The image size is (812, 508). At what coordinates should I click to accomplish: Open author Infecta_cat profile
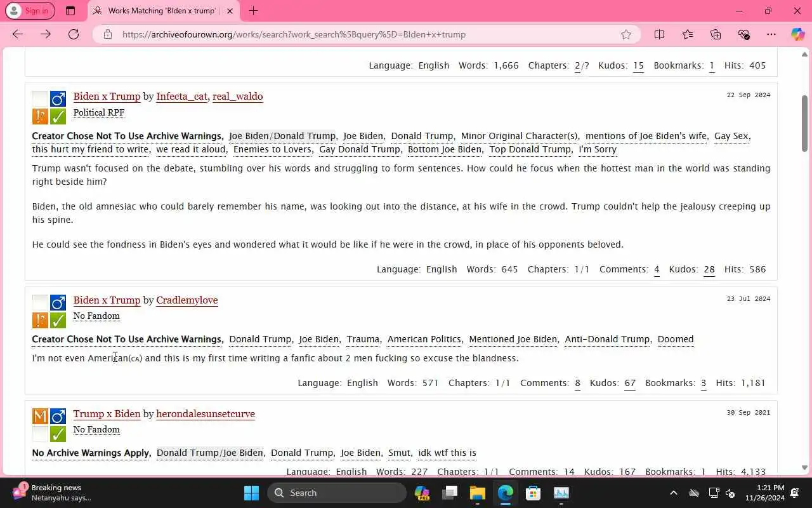coord(181,97)
